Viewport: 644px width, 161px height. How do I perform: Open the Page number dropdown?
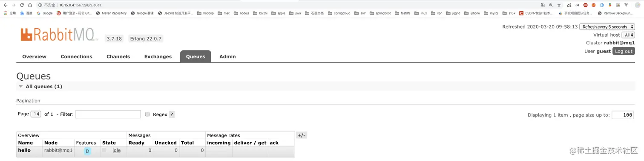tap(36, 114)
